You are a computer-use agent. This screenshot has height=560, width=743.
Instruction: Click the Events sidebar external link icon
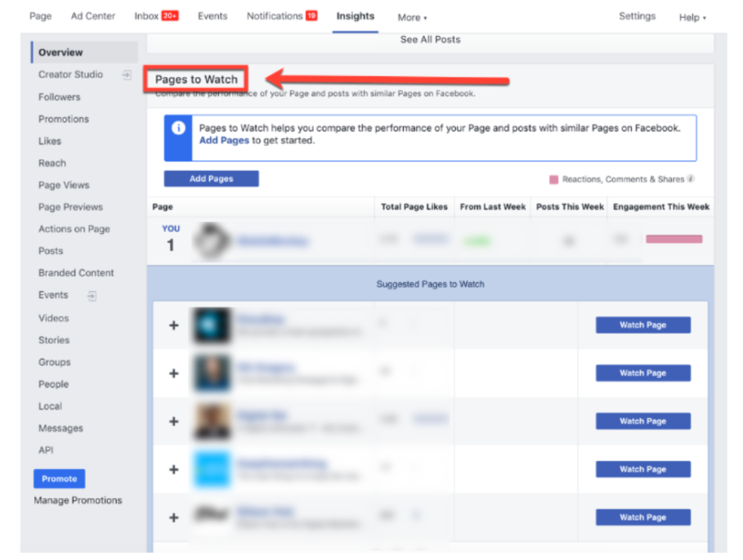(92, 296)
